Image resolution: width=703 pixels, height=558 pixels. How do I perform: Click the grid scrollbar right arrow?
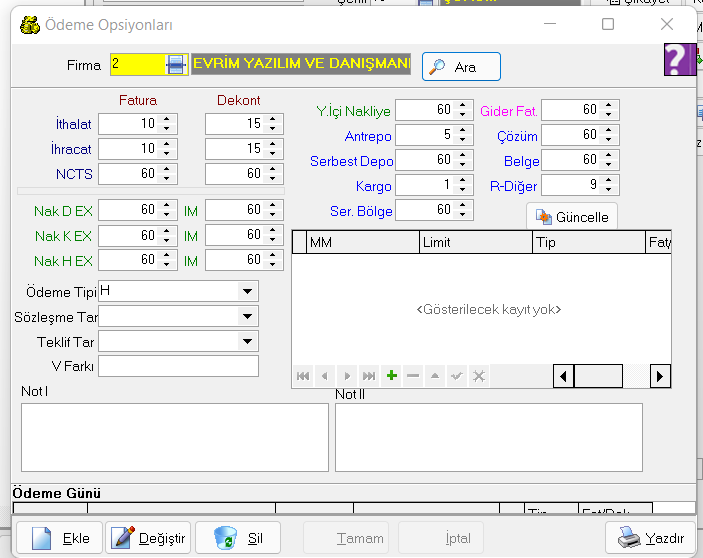pyautogui.click(x=660, y=376)
